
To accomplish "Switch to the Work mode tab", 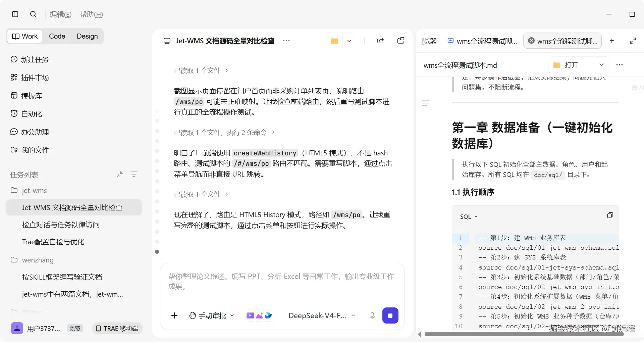I will (25, 36).
